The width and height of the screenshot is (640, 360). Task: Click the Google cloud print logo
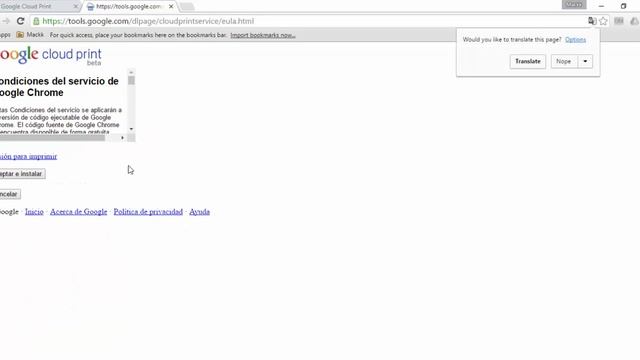pyautogui.click(x=51, y=56)
